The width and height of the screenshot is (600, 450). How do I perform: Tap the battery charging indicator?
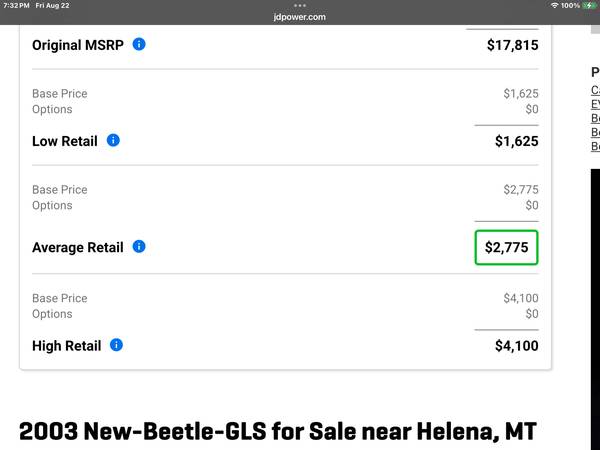[590, 5]
